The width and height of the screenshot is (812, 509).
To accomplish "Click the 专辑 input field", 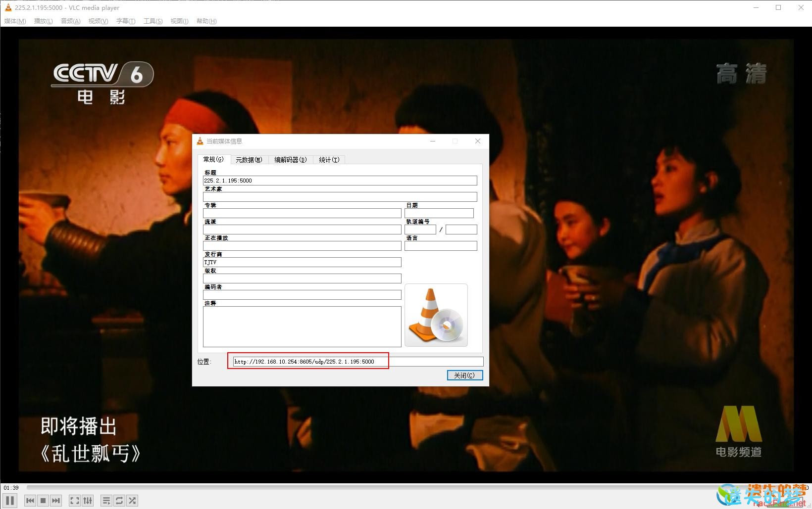I will [x=302, y=213].
